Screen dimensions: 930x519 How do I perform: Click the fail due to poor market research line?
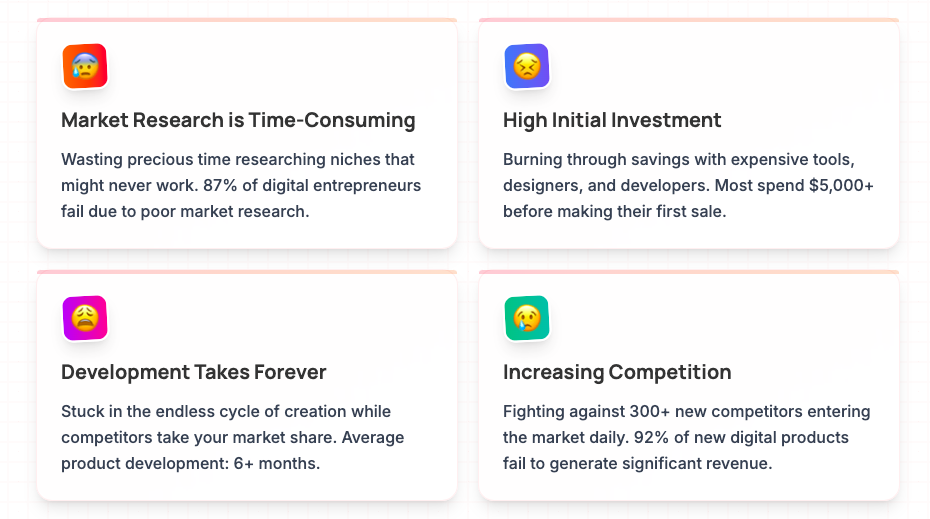(185, 212)
